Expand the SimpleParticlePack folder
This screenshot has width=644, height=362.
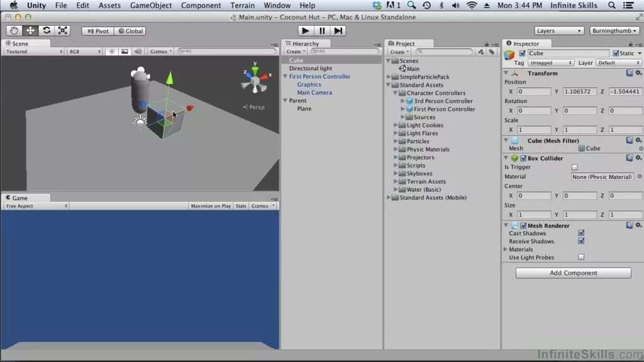point(389,77)
